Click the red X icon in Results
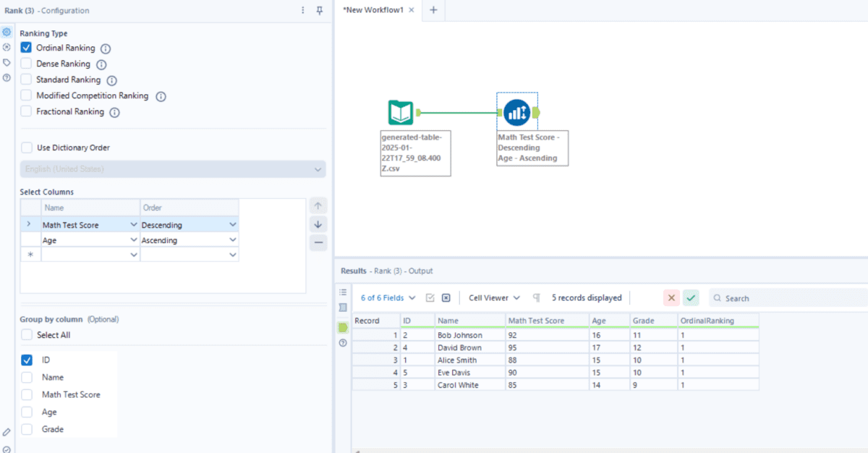 click(671, 297)
